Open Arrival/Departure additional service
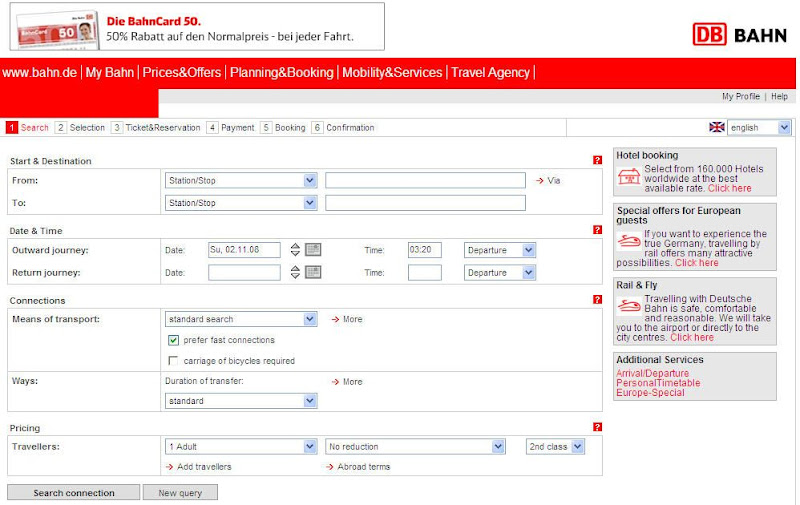This screenshot has height=505, width=800. (x=653, y=373)
